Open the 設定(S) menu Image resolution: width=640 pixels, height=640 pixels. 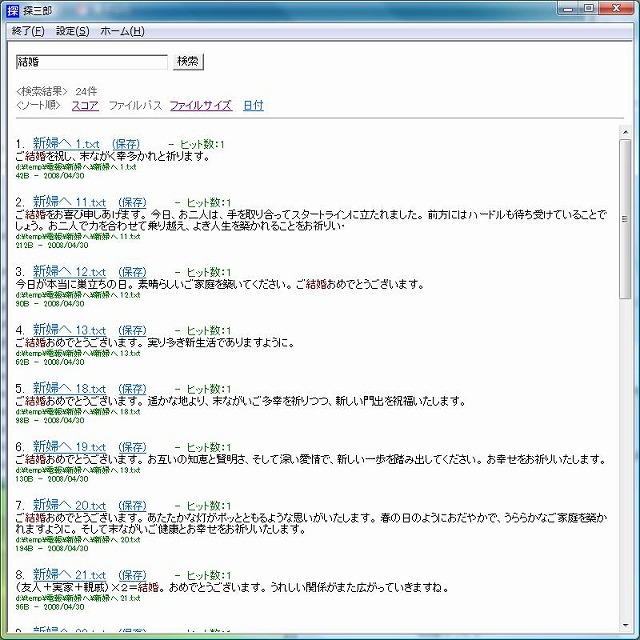73,31
